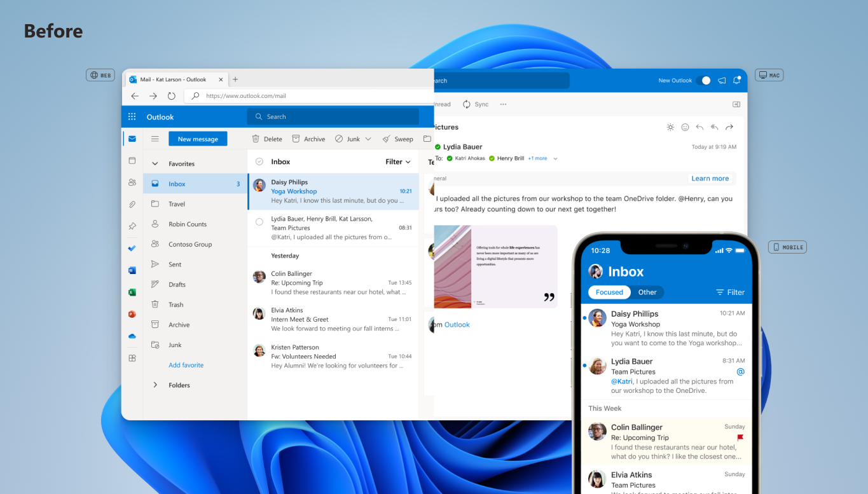Open the Contoso Group favorite

[x=195, y=244]
